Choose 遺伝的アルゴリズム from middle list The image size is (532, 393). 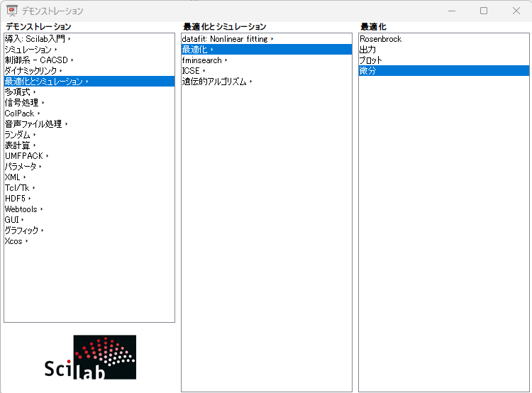(x=214, y=82)
